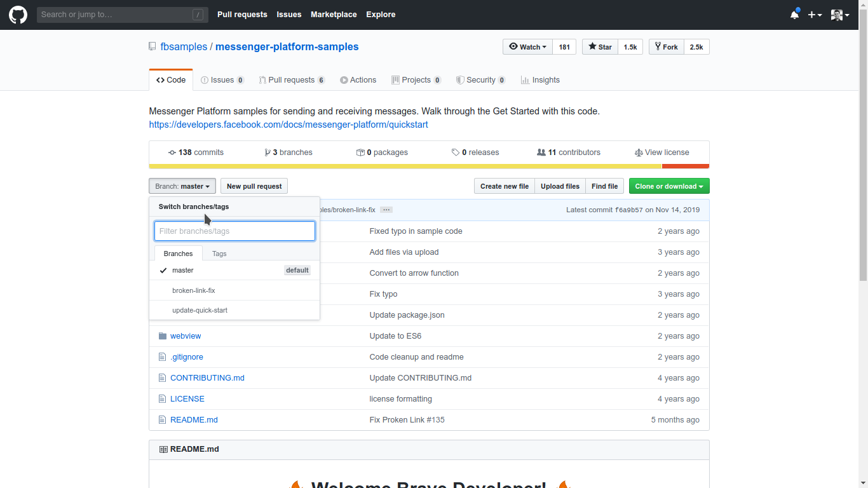The height and width of the screenshot is (488, 868).
Task: Click the notifications bell icon
Action: tap(794, 13)
